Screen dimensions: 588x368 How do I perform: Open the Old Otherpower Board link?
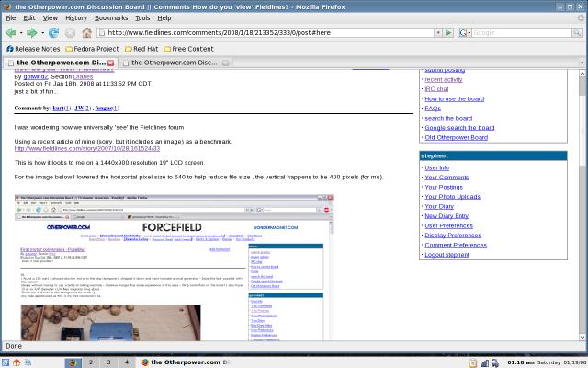[x=457, y=137]
